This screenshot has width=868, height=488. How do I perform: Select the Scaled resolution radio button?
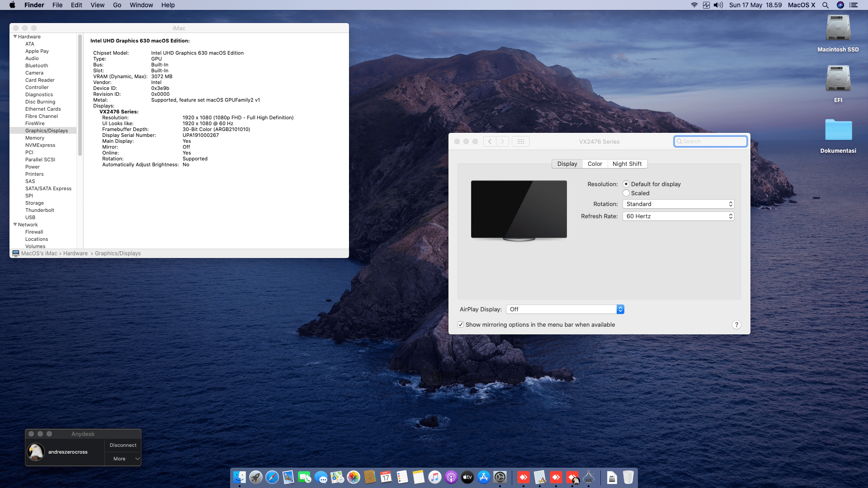click(626, 193)
